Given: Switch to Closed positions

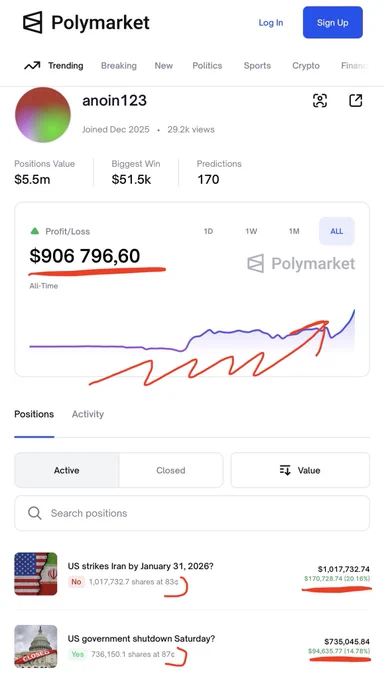Looking at the screenshot, I should tap(171, 470).
